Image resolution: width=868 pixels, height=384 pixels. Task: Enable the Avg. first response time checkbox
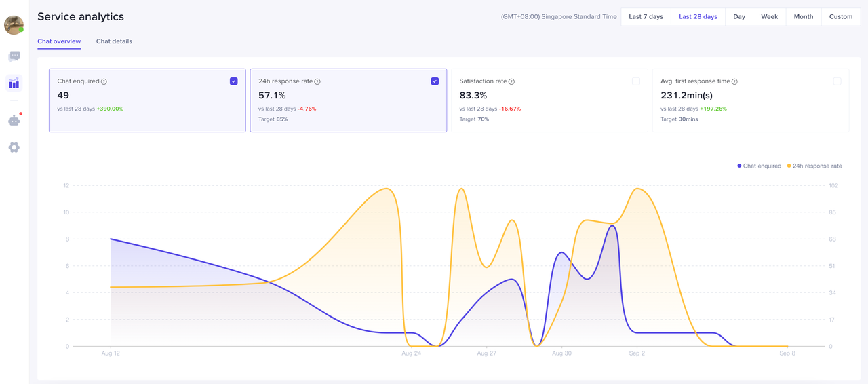(x=837, y=81)
